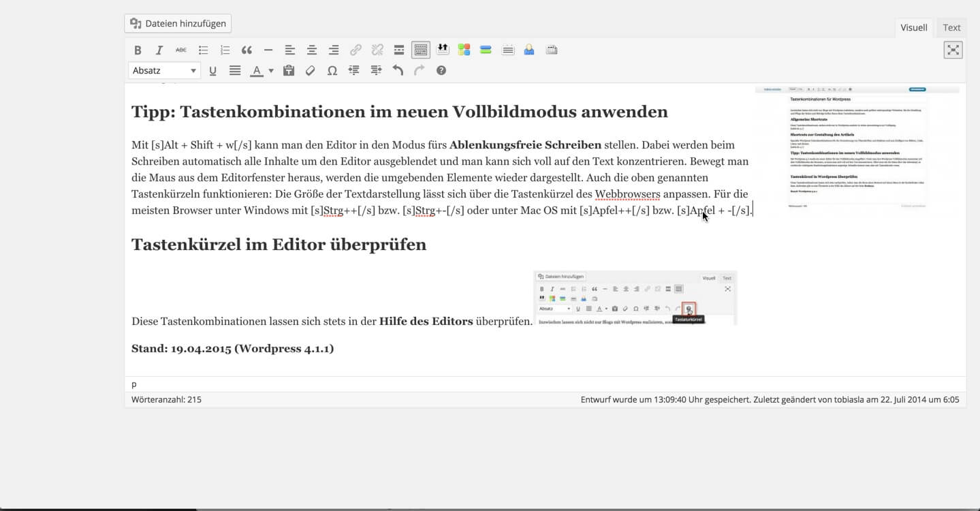
Task: Undo the last edit
Action: pyautogui.click(x=398, y=70)
